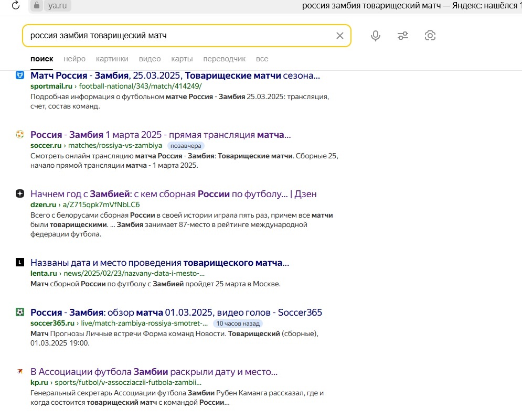Open result 'Матч Россия - Замбия, 25.03.2025'
Image resolution: width=522 pixels, height=420 pixels.
coord(175,76)
